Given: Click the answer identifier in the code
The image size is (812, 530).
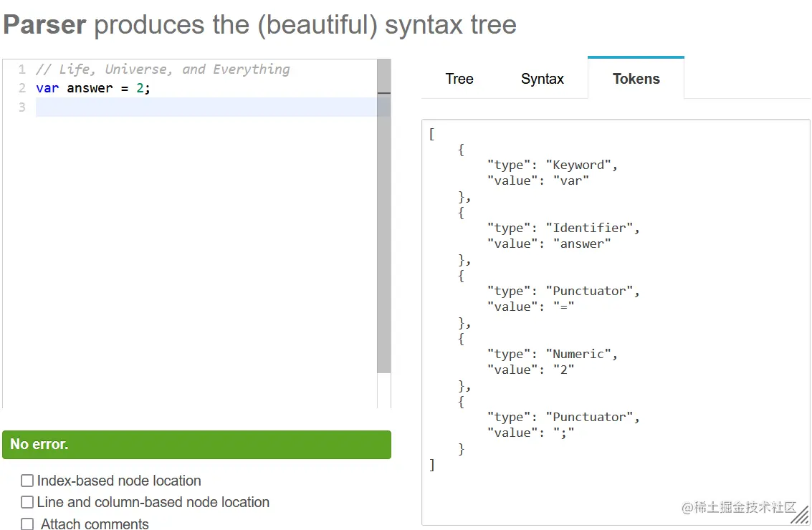Looking at the screenshot, I should [90, 88].
